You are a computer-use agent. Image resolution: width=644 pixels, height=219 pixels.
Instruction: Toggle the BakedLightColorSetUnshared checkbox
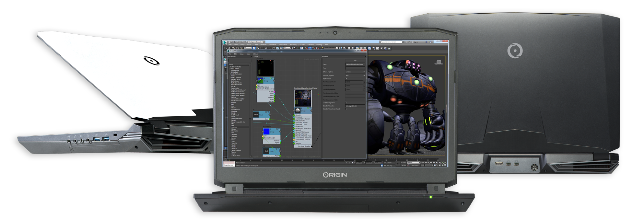pos(346,109)
